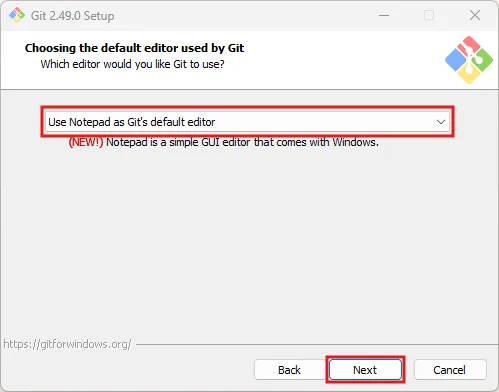Click the 'Git 2.49.0 Setup' title text
Screen dimensions: 499x392
coord(72,16)
